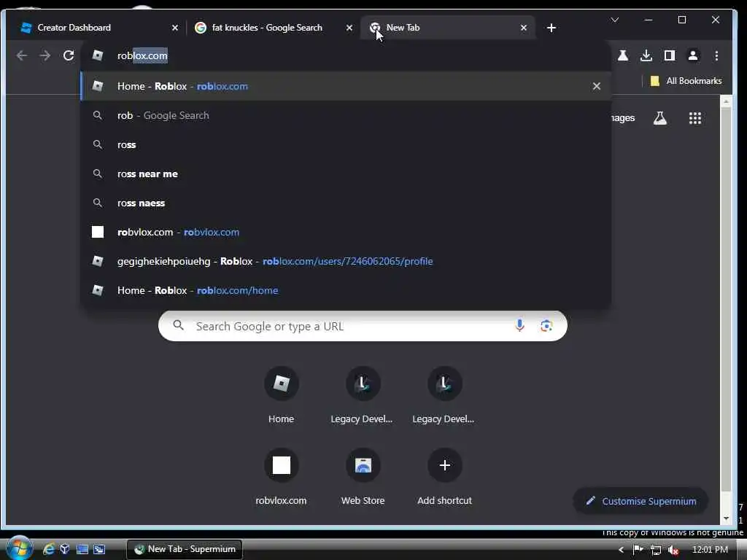Open the Action Center flag icon

[638, 550]
